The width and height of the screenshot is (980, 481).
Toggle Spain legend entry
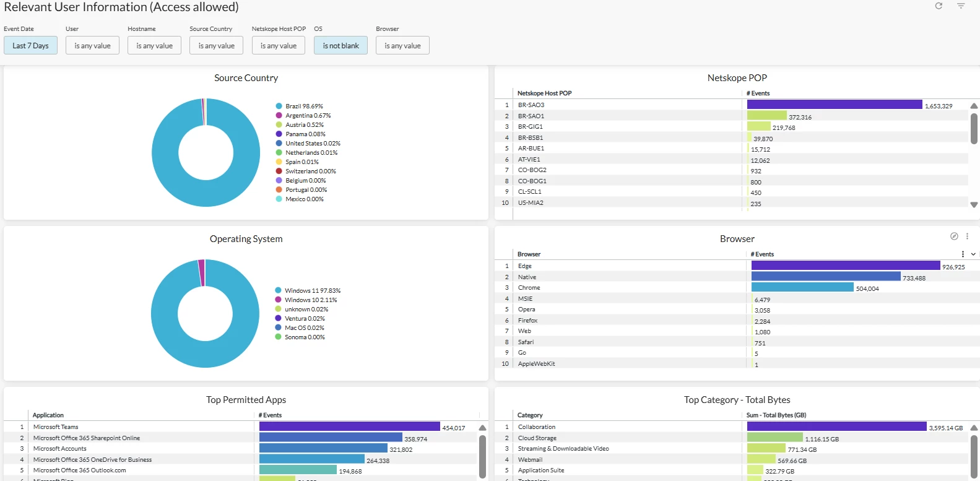pyautogui.click(x=297, y=162)
